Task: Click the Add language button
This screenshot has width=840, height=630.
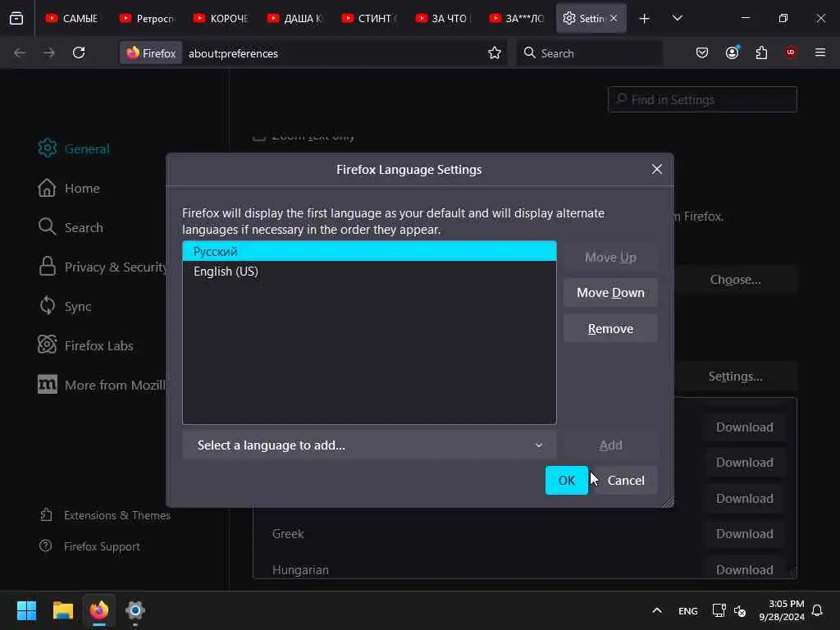Action: click(x=610, y=445)
